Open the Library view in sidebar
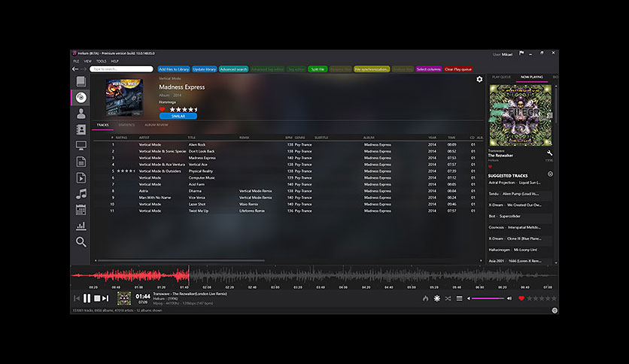The image size is (629, 364). tap(81, 81)
